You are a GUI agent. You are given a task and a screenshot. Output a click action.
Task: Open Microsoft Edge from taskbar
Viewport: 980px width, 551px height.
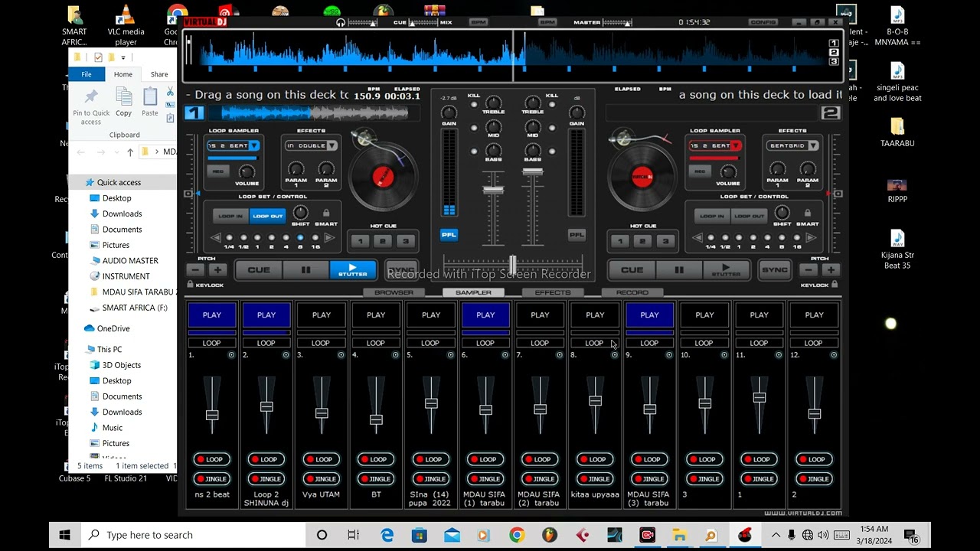(387, 535)
